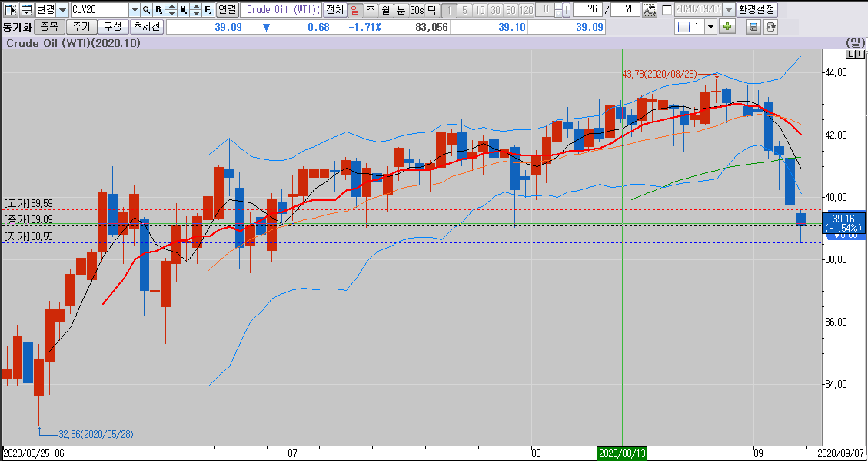Open the 변경 dropdown arrow
This screenshot has height=461, width=868.
pyautogui.click(x=62, y=9)
